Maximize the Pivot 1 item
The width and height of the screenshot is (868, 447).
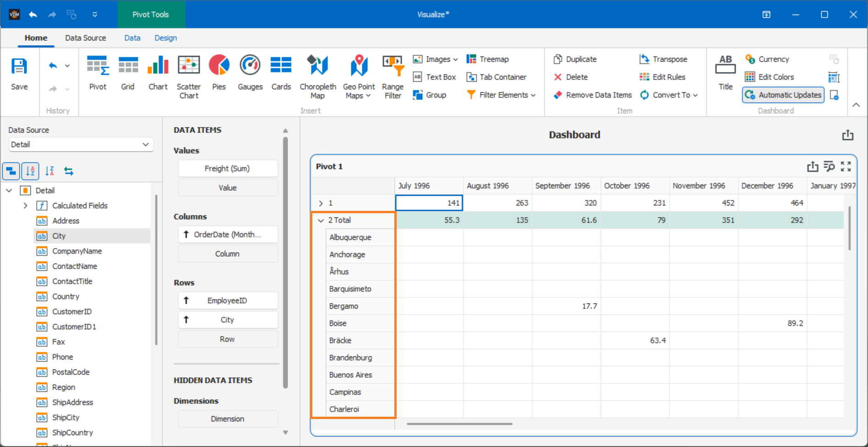tap(846, 166)
